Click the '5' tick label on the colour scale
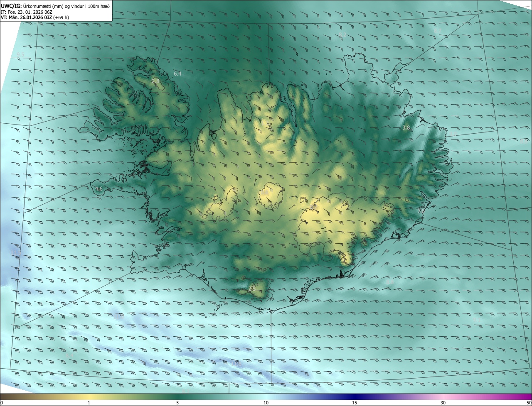The image size is (532, 406). coord(177,403)
